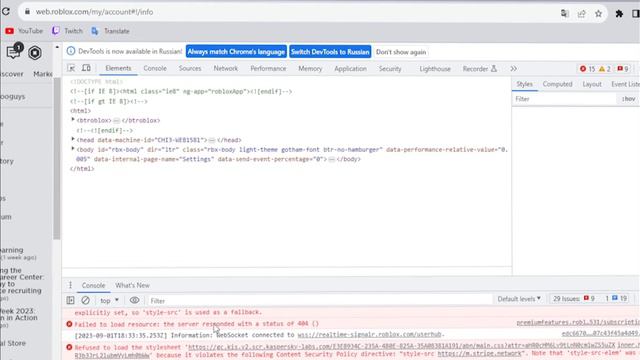The image size is (640, 360).
Task: Clear console with the ban icon
Action: pyautogui.click(x=85, y=300)
